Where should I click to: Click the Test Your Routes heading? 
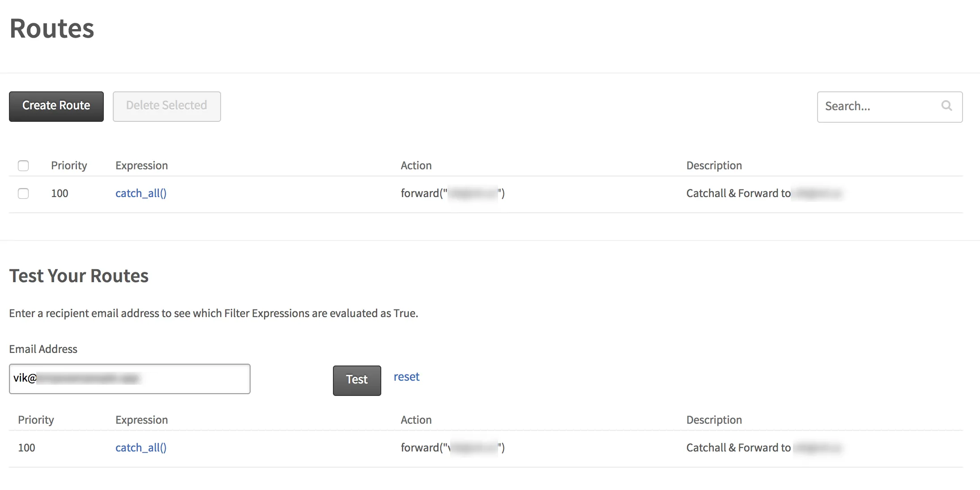[79, 276]
